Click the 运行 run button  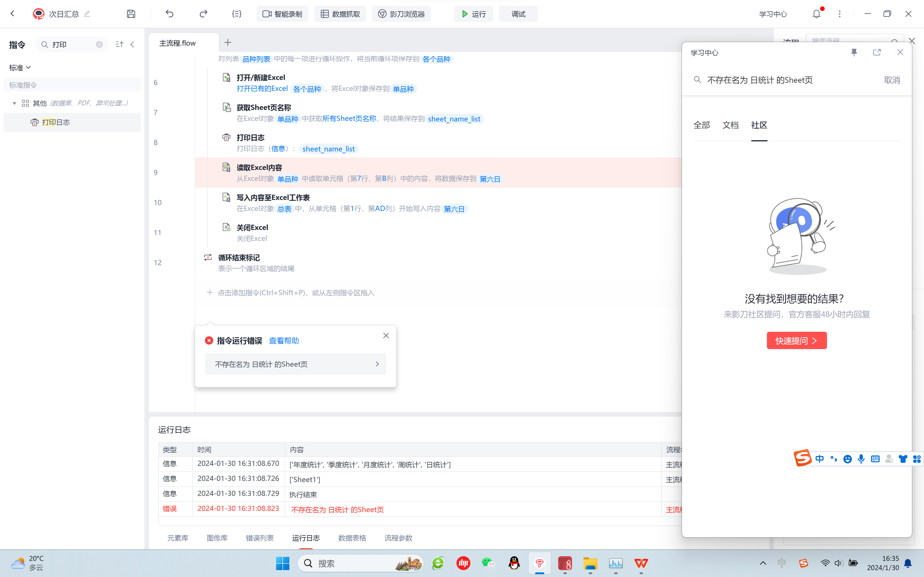click(x=474, y=14)
